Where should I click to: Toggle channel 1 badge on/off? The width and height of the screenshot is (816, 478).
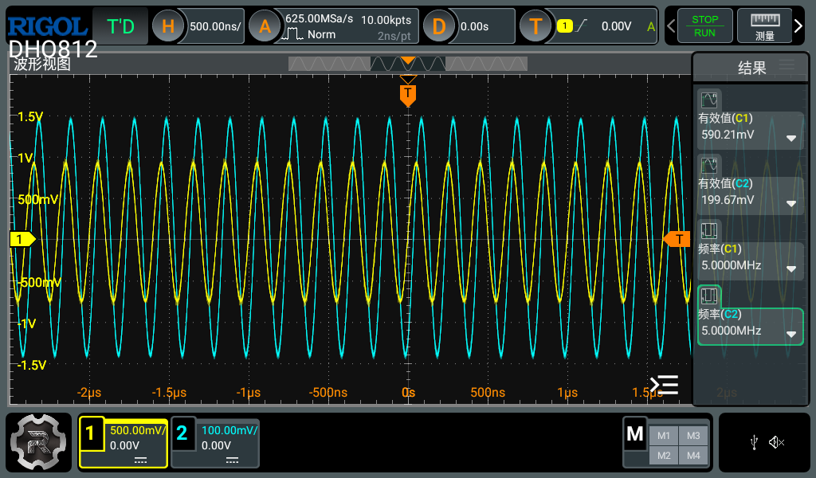click(x=91, y=433)
